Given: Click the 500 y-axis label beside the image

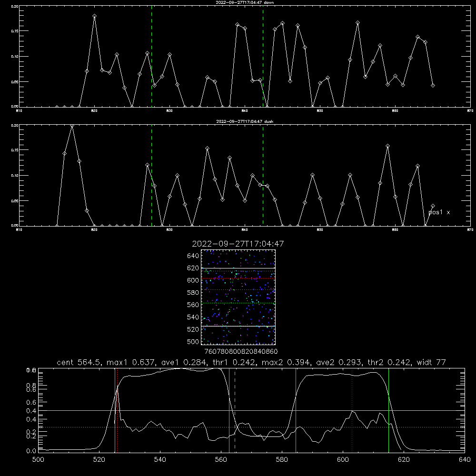Looking at the screenshot, I should 193,342.
